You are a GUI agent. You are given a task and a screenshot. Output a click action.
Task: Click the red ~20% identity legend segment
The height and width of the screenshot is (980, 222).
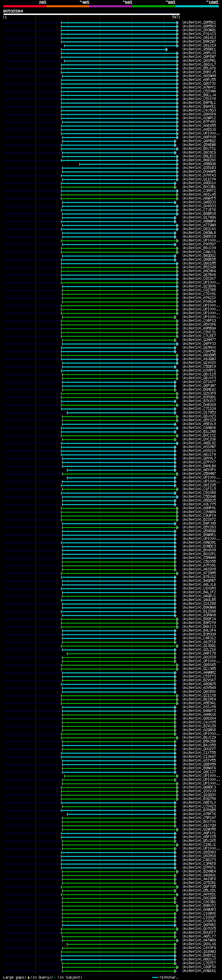pos(25,6)
